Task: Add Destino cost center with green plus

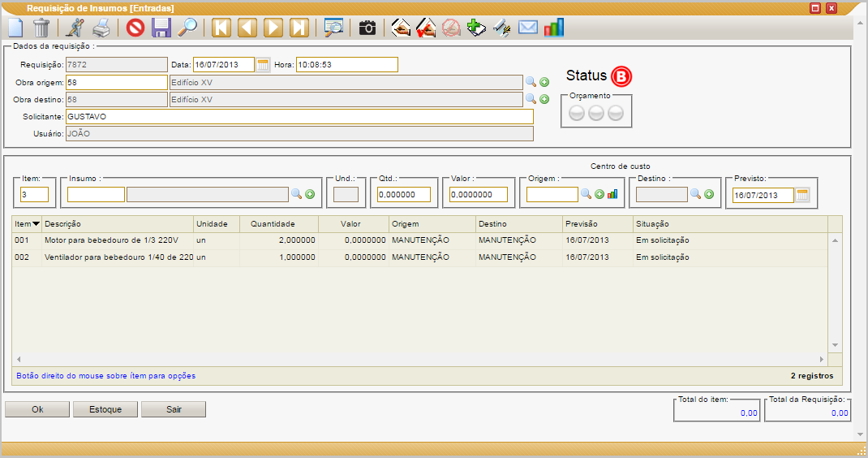Action: (x=709, y=194)
